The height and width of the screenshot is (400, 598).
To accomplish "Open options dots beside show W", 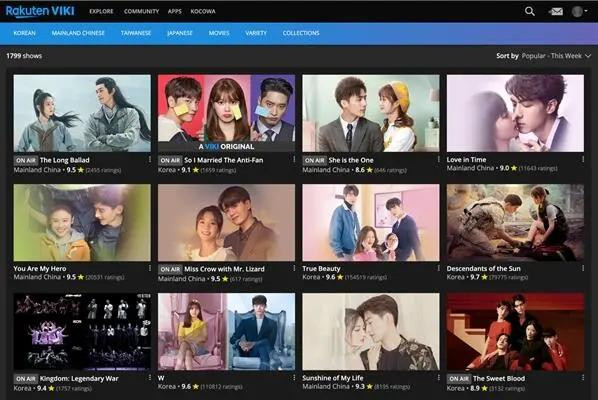I will (294, 378).
